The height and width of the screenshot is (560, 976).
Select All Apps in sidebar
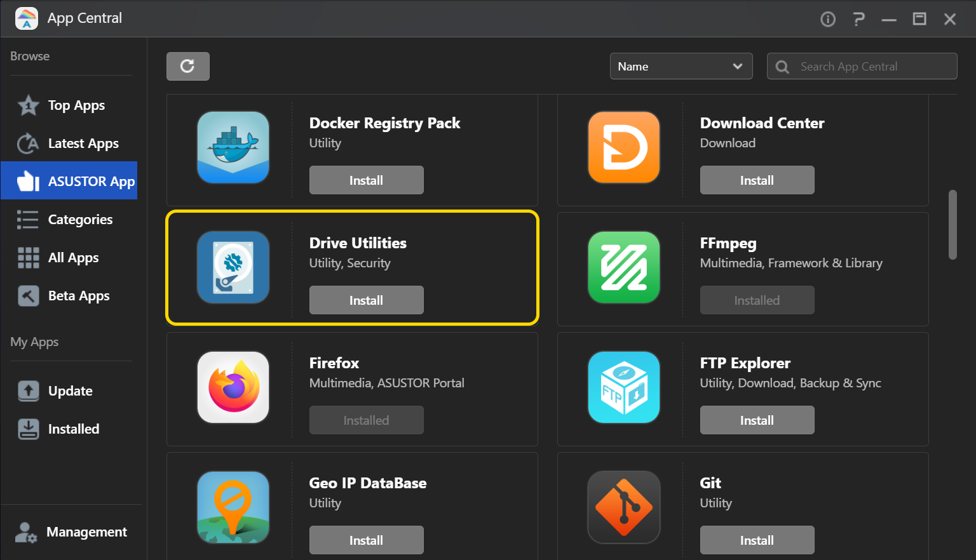[x=73, y=258]
